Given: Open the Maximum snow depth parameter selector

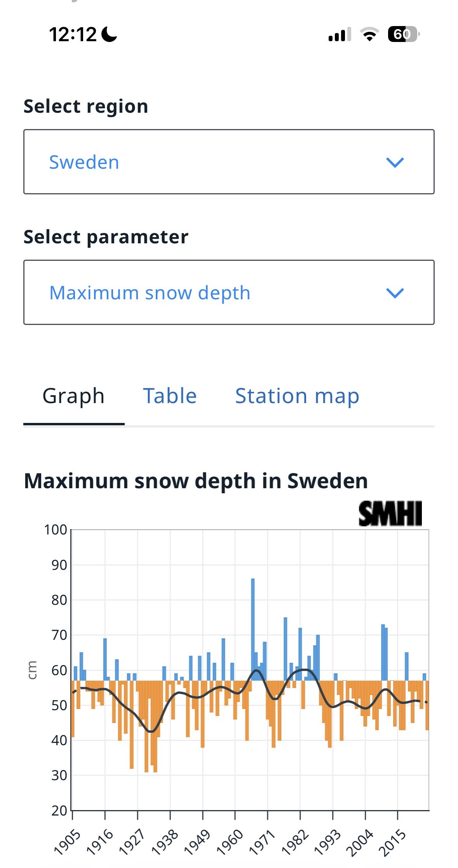Looking at the screenshot, I should 229,292.
